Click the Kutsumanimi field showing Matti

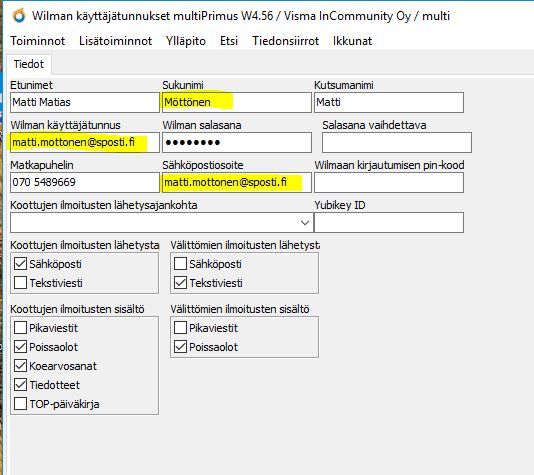pos(389,102)
